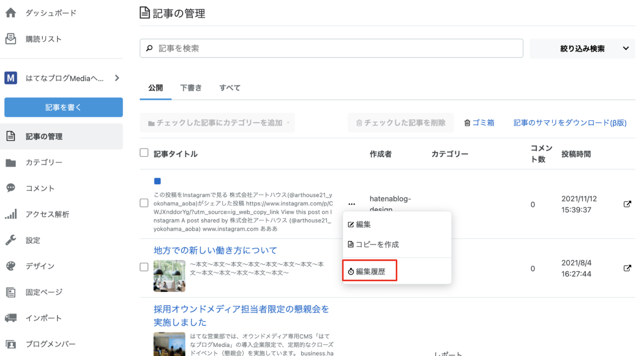The width and height of the screenshot is (644, 356).
Task: Open 設定 via the wrench icon
Action: click(11, 240)
